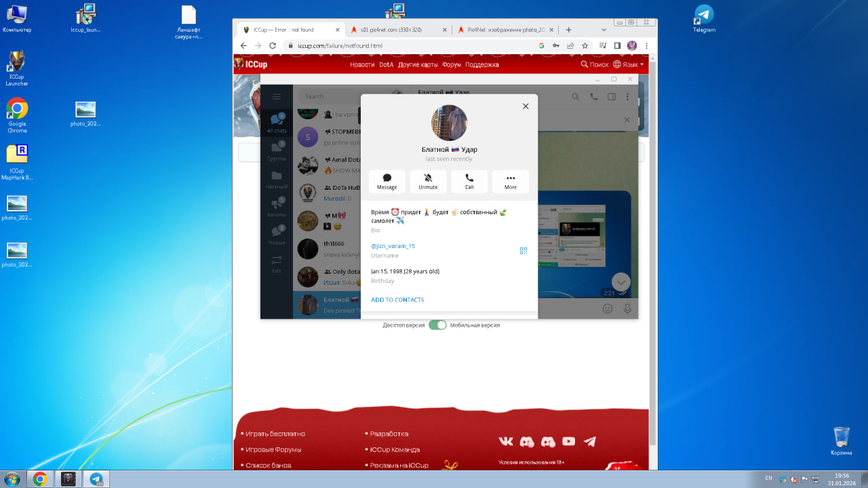Open the Новые chat folder

pyautogui.click(x=277, y=235)
